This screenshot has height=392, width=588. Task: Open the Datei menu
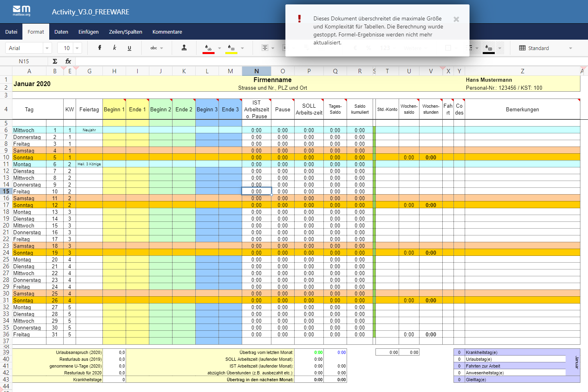11,32
